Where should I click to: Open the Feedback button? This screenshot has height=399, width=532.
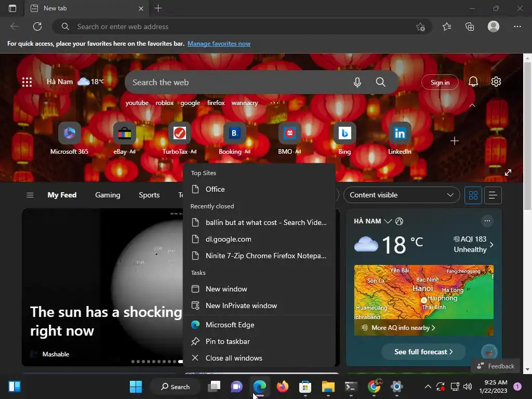click(x=495, y=366)
